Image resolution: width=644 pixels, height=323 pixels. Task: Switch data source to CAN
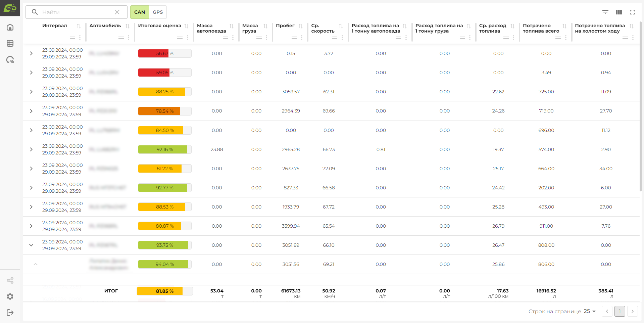click(140, 12)
